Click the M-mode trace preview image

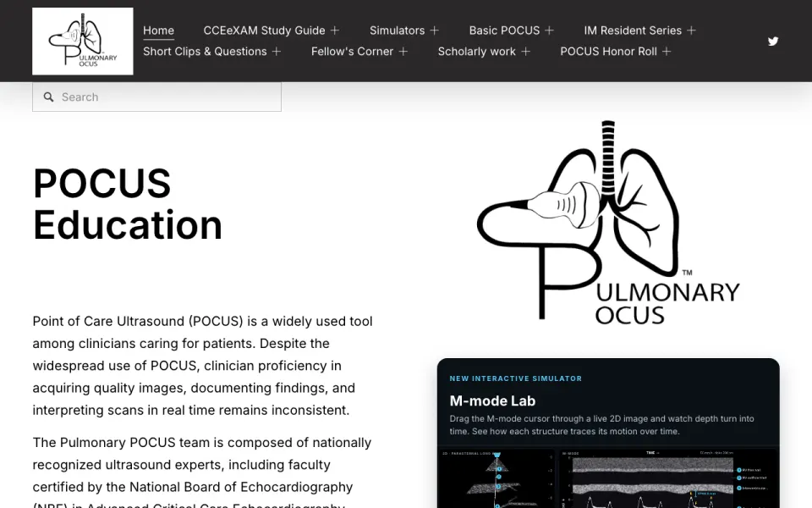point(669,478)
